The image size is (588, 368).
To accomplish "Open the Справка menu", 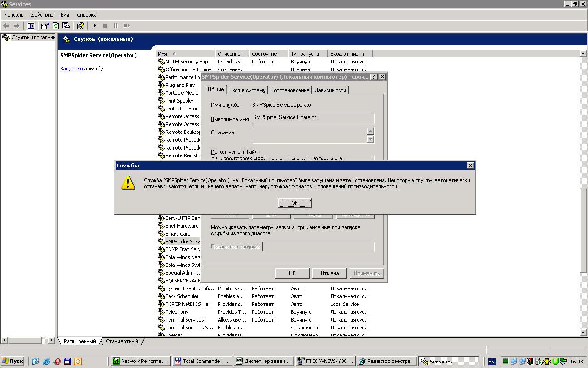I will pos(86,15).
